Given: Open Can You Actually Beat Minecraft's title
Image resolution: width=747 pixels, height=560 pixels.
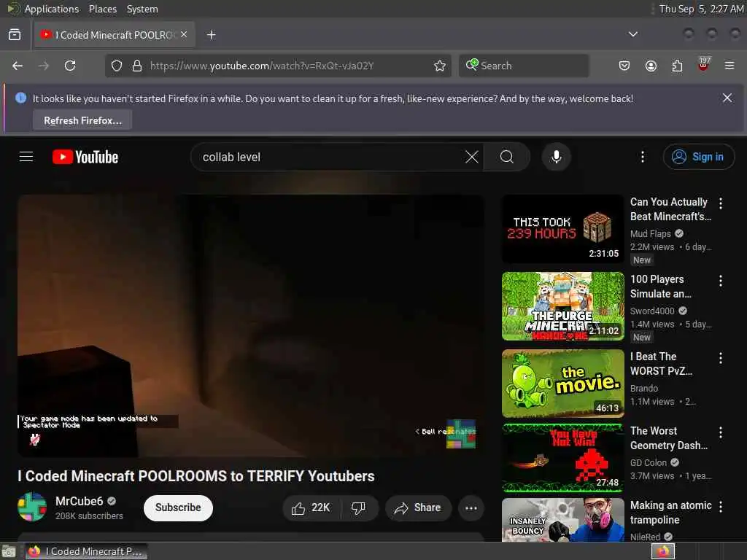Looking at the screenshot, I should (x=670, y=209).
